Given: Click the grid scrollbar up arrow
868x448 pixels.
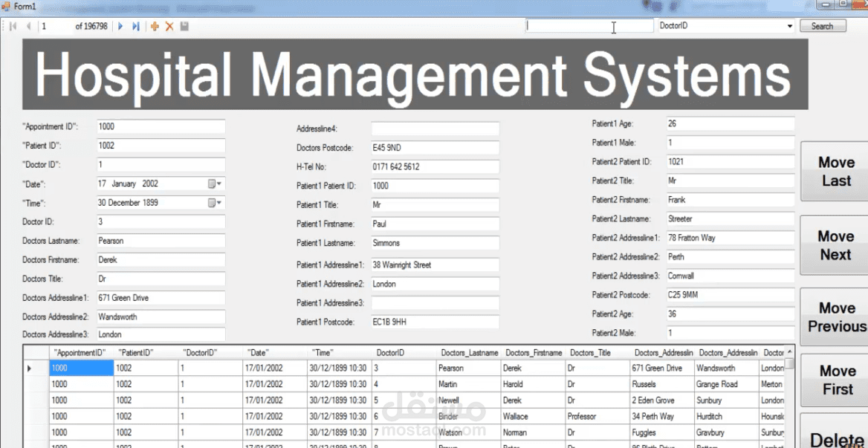Looking at the screenshot, I should (x=790, y=351).
